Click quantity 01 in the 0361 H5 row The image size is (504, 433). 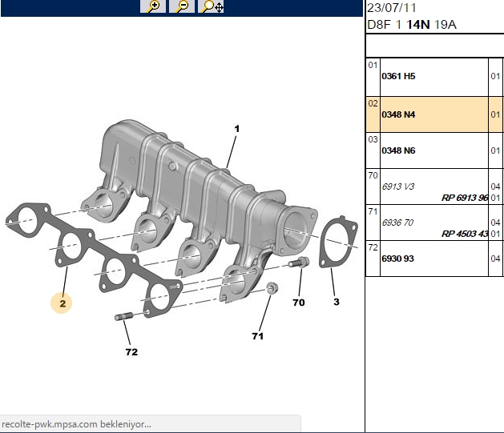click(495, 76)
